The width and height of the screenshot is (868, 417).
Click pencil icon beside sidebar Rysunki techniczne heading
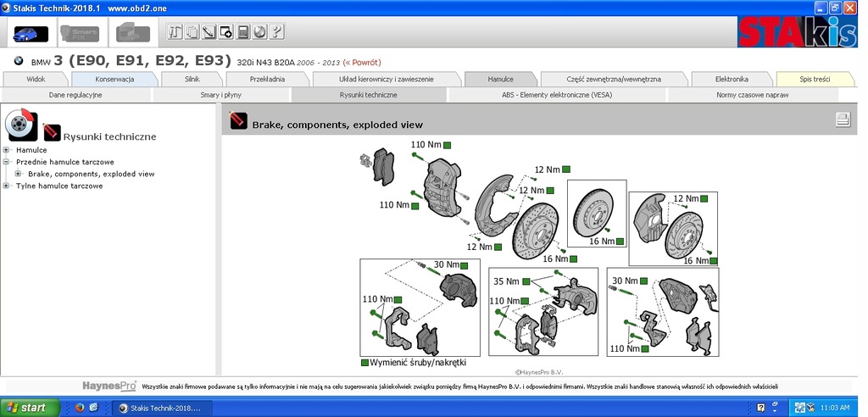click(x=52, y=132)
